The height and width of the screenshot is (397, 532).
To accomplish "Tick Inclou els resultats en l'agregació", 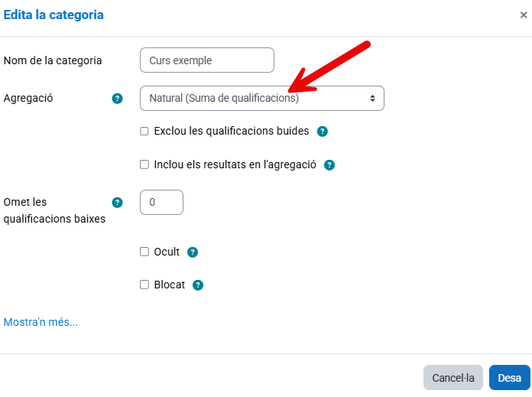I will coord(144,164).
